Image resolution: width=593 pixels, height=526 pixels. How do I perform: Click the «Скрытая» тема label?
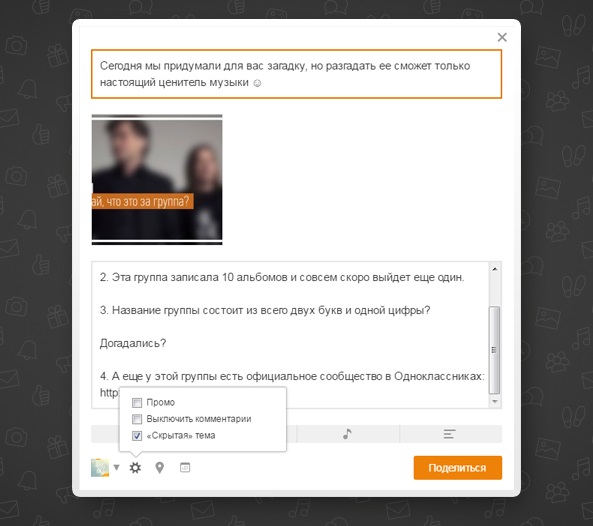point(181,436)
